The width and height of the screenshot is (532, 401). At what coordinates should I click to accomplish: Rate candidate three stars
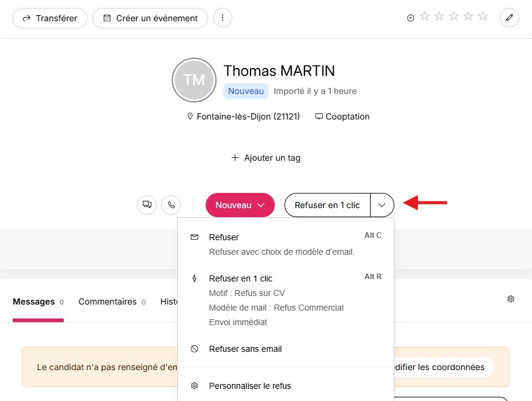[x=454, y=16]
